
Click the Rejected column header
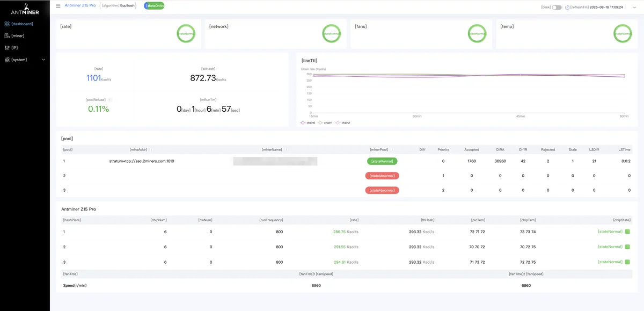[x=548, y=150]
